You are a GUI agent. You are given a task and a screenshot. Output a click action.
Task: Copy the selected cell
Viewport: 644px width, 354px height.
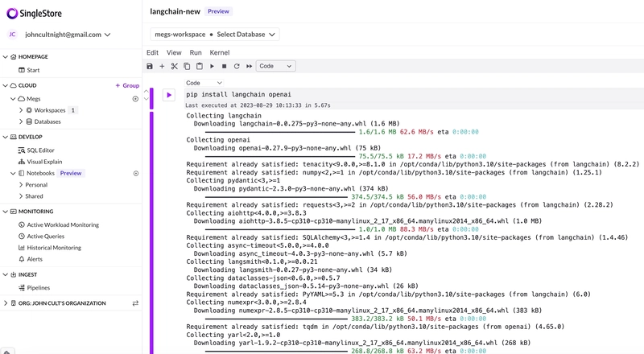(187, 66)
